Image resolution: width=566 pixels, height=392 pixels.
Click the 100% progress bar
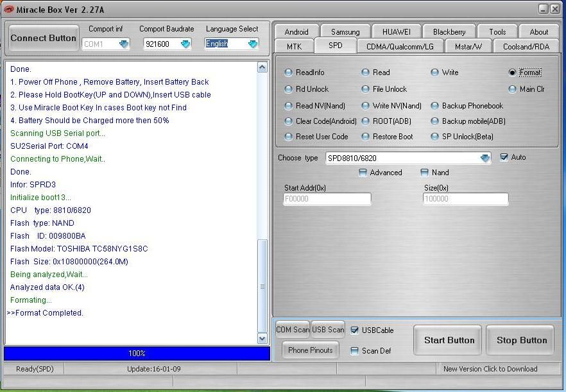pos(137,354)
